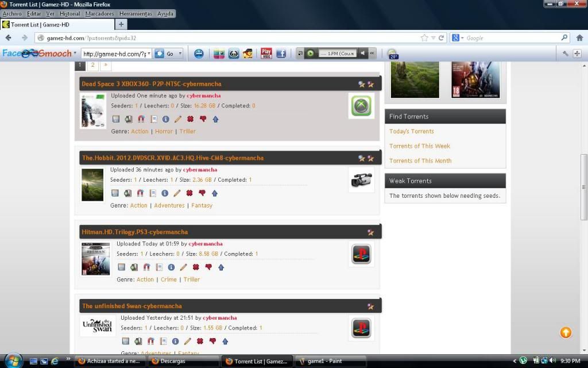Filter by Horror genre link

tap(164, 131)
